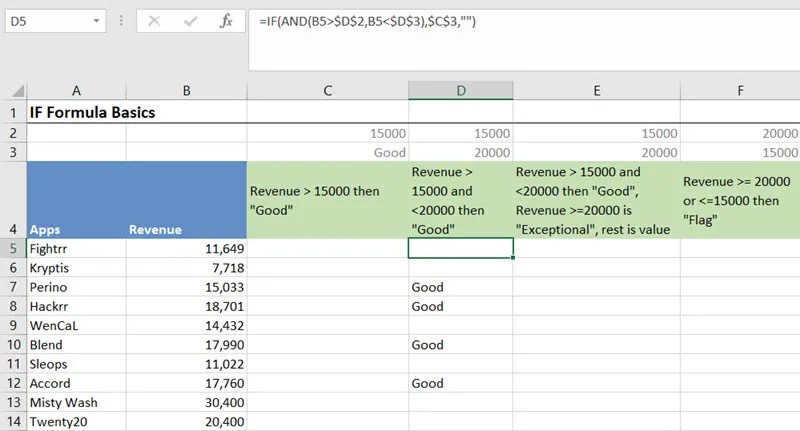Select column F header
Screen dimensions: 800x431
[x=740, y=91]
